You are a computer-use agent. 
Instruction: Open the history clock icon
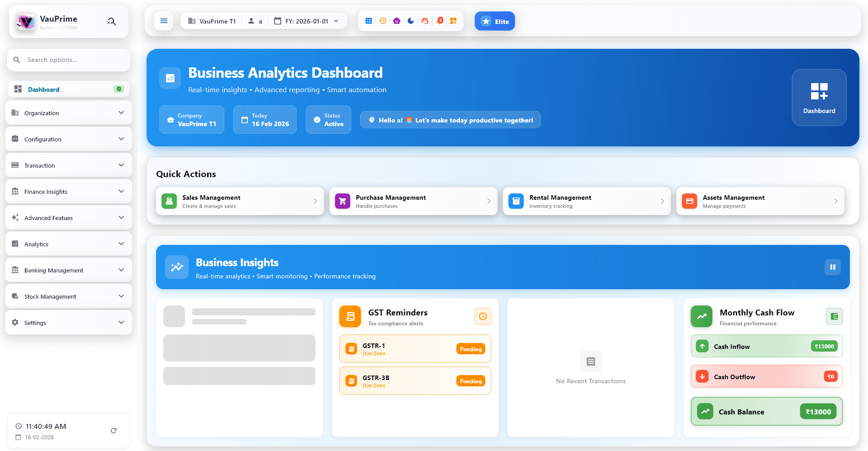pos(383,21)
